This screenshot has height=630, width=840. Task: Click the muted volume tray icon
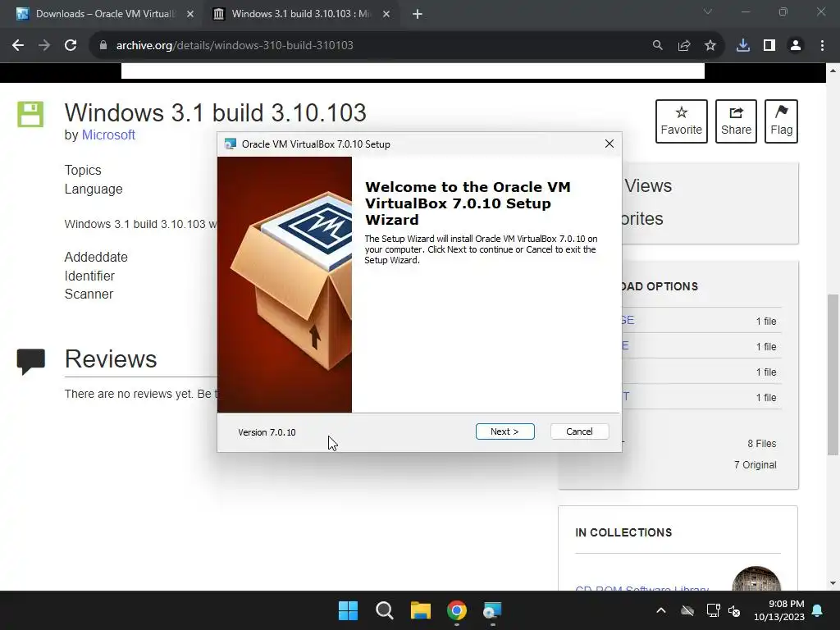point(734,610)
